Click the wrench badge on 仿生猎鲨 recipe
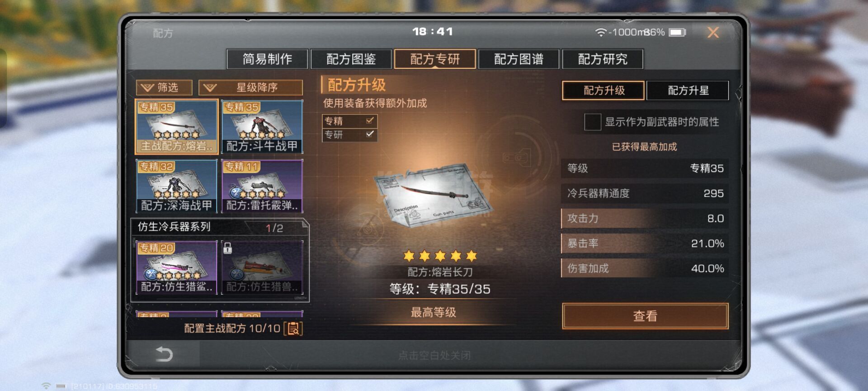The height and width of the screenshot is (391, 868). (151, 275)
